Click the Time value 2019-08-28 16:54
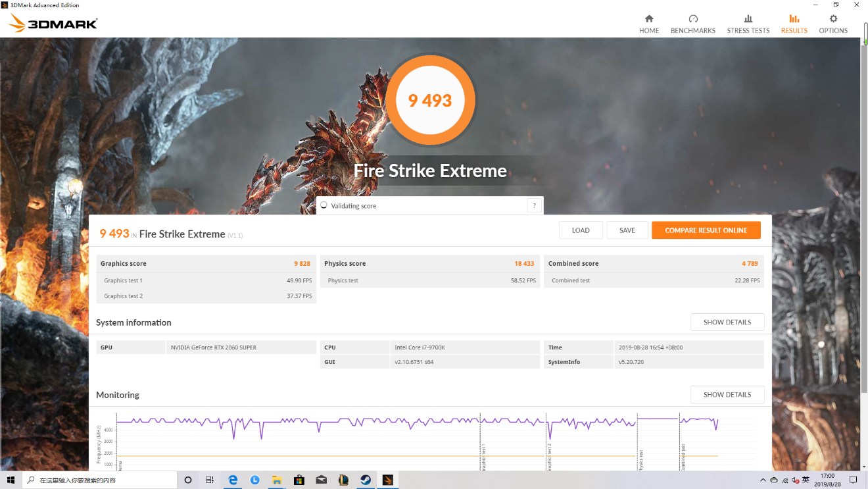Image resolution: width=868 pixels, height=489 pixels. 650,347
